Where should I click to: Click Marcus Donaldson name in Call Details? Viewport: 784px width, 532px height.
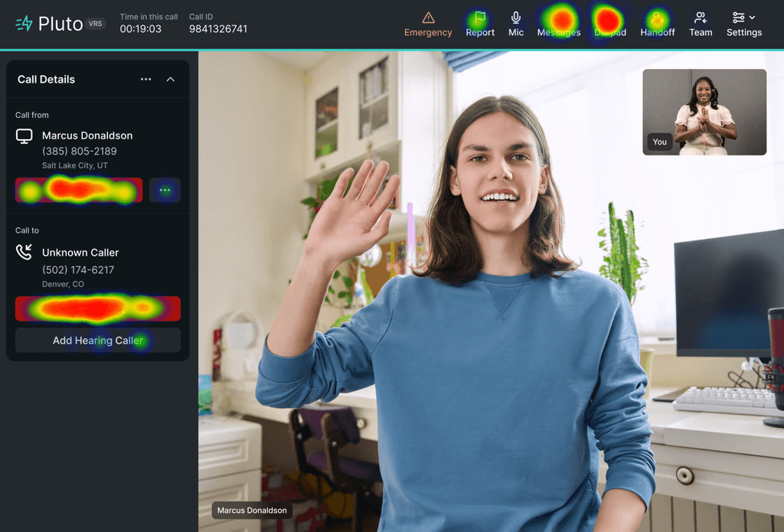point(87,135)
